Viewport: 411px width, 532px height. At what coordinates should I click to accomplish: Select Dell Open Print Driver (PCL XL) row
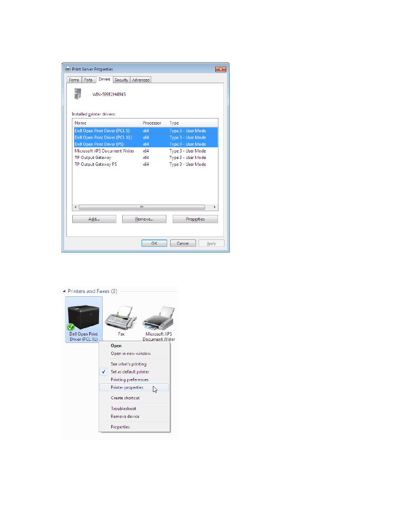tap(146, 137)
